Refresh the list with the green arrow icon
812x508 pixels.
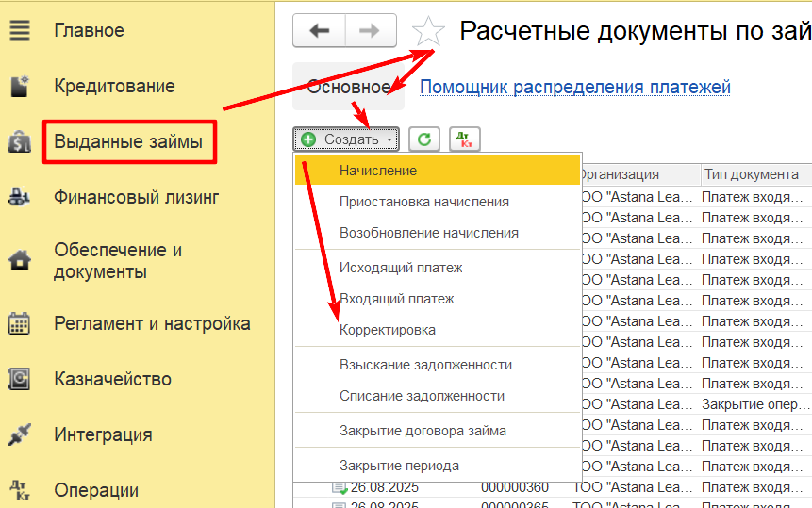(424, 139)
